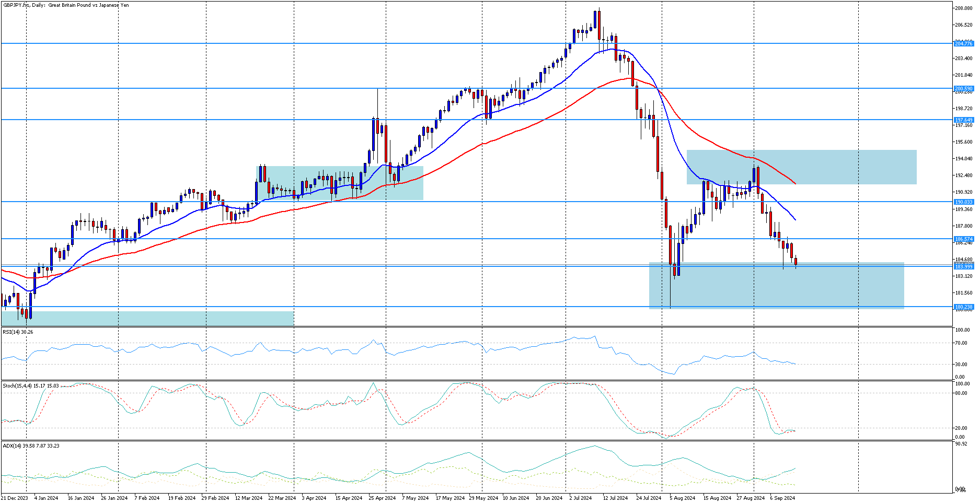This screenshot has width=980, height=504.
Task: Click the 208.080 value on price scale
Action: click(x=964, y=8)
